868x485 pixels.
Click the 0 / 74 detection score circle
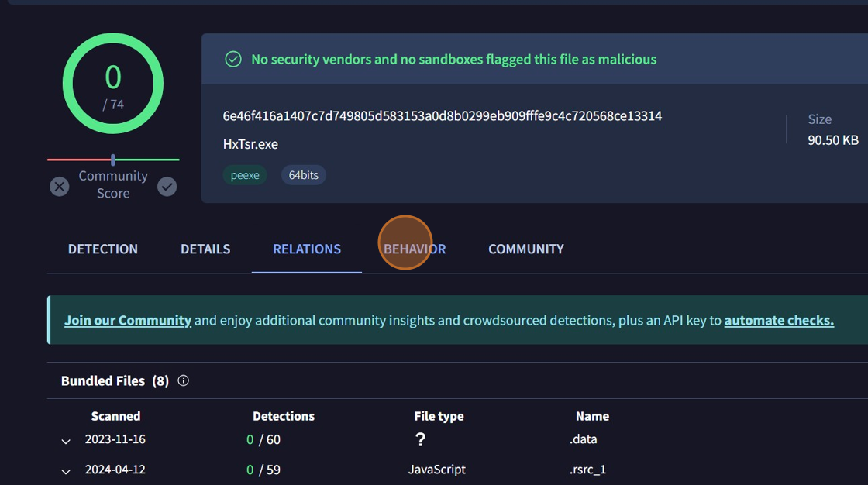click(113, 84)
